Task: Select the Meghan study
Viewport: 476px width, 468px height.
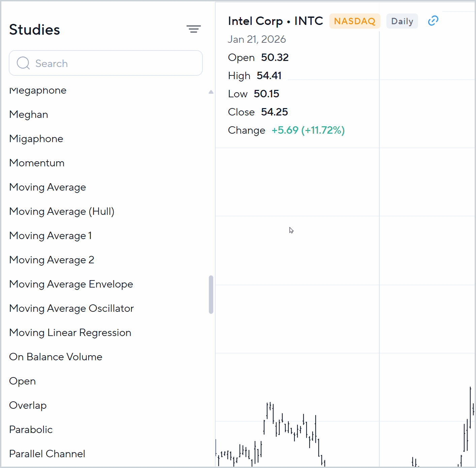Action: point(29,114)
